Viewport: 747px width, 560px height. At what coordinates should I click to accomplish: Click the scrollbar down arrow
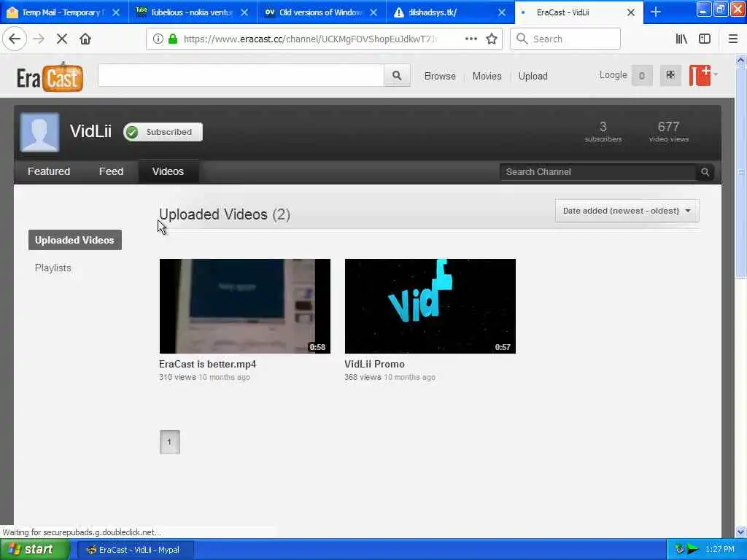tap(740, 532)
